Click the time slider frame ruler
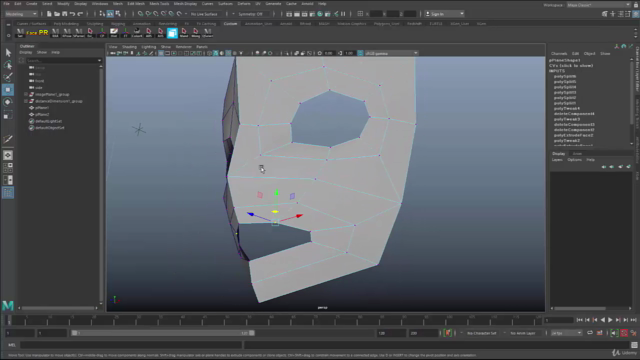This screenshot has width=640, height=360. tap(273, 320)
